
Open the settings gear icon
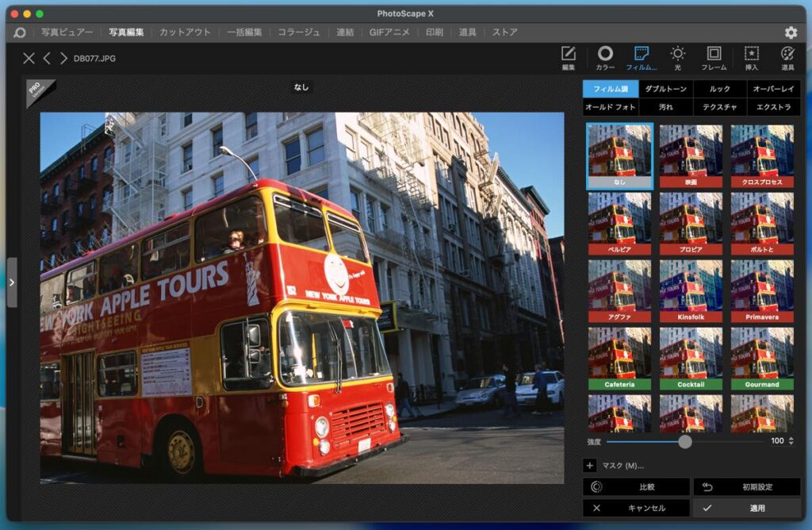coord(791,33)
